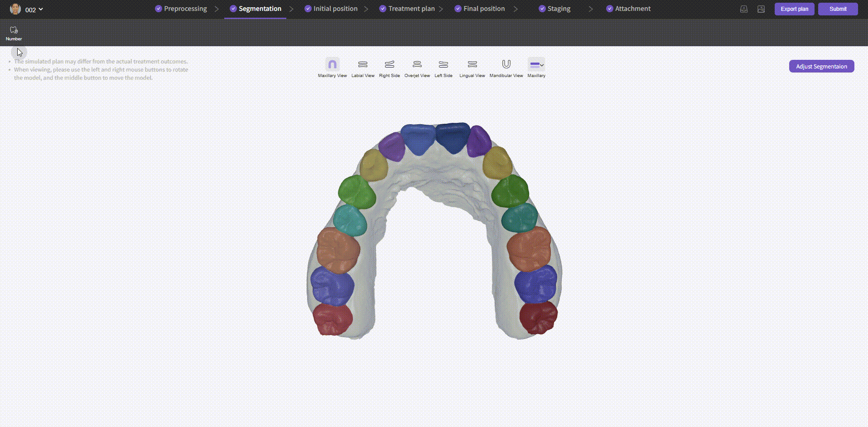Screen dimensions: 868x427
Task: Select the yellow left canine tooth
Action: click(497, 162)
